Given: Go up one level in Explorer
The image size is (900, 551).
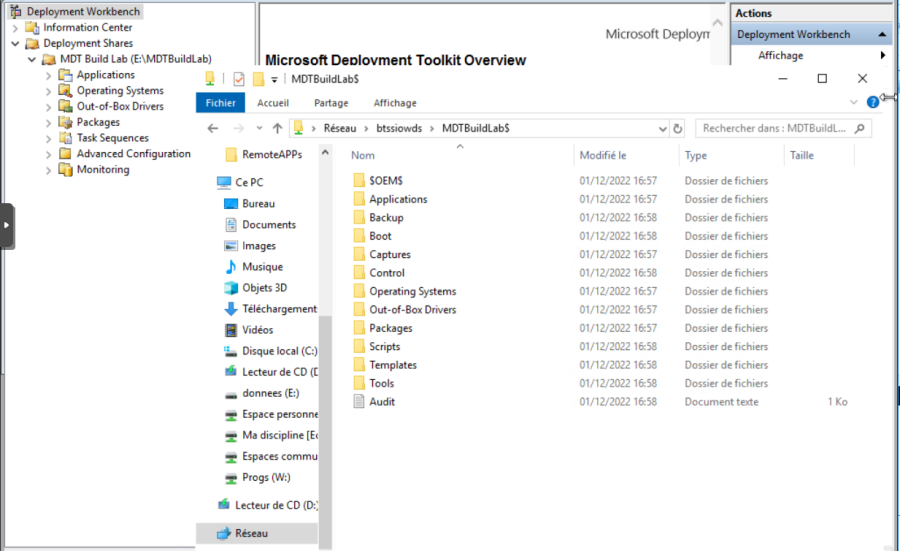Looking at the screenshot, I should pyautogui.click(x=278, y=129).
